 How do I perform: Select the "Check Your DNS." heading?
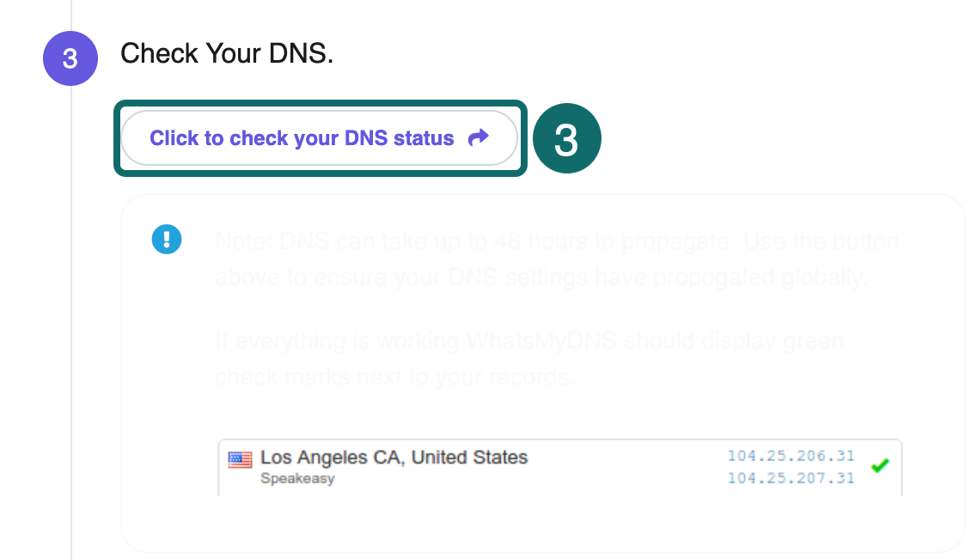(227, 54)
